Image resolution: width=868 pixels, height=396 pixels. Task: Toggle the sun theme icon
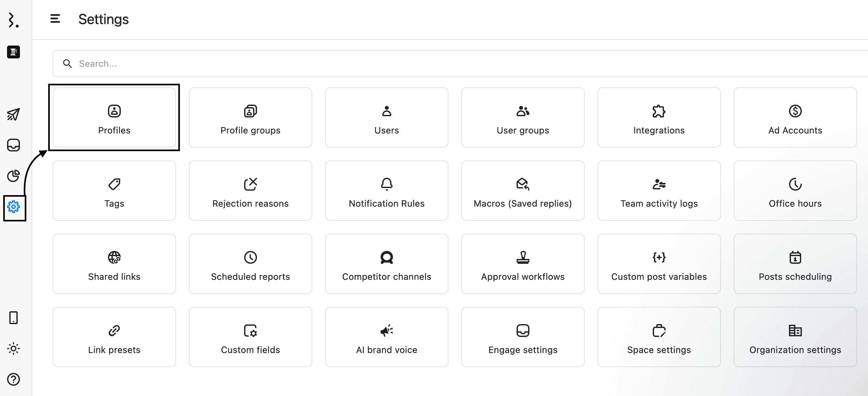click(13, 349)
